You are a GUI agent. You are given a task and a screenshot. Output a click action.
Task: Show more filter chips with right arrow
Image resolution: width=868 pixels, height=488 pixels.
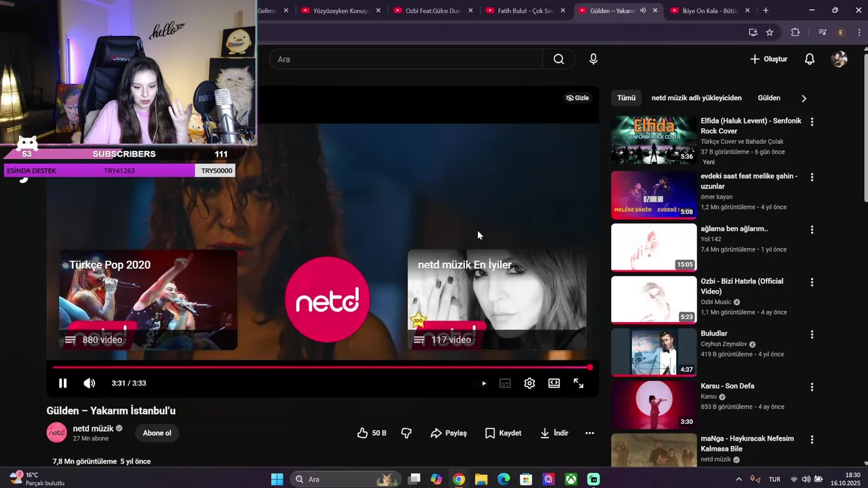804,98
